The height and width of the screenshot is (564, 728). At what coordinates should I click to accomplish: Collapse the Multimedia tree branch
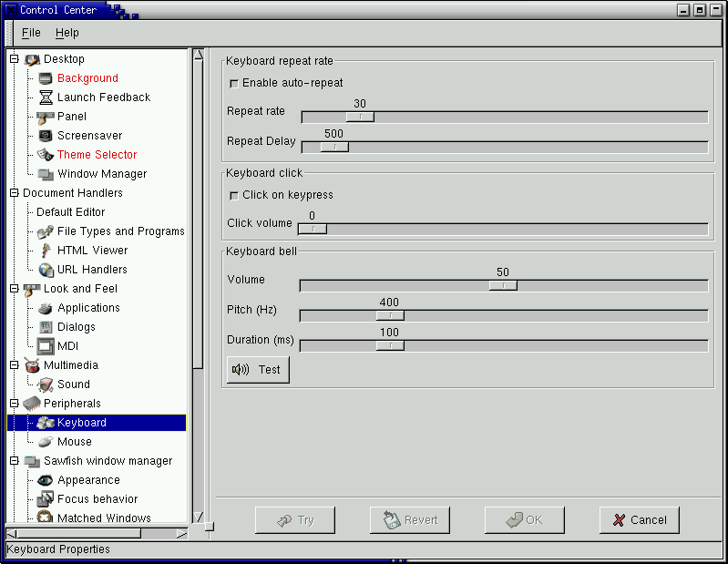[14, 365]
